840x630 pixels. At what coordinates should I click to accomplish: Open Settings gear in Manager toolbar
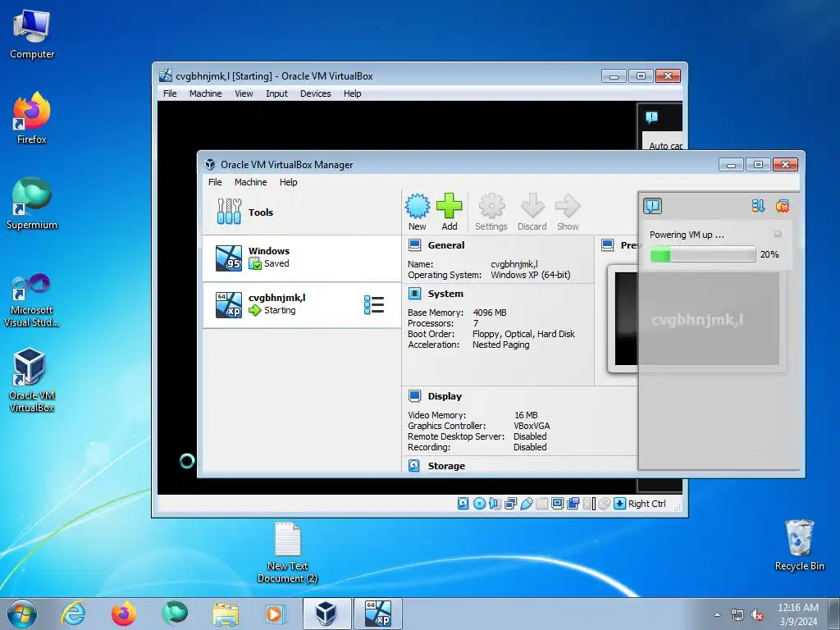tap(491, 206)
